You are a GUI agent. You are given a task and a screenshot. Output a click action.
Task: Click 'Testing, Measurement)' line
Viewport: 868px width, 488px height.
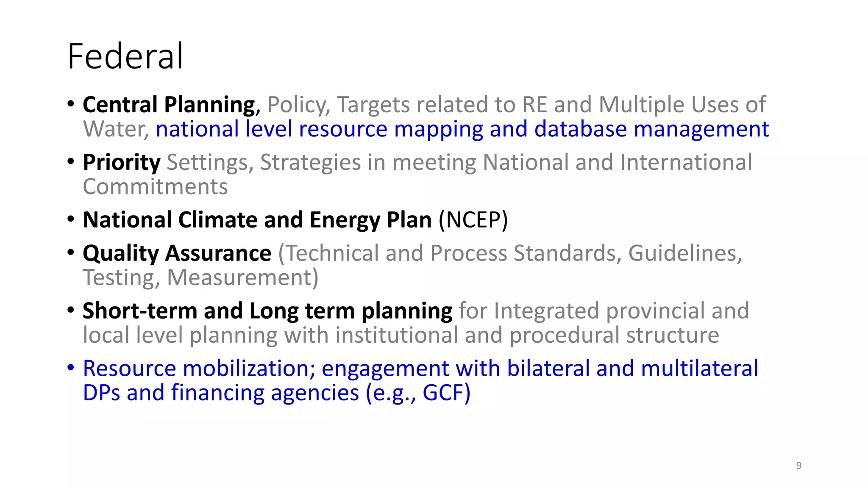pos(200,278)
